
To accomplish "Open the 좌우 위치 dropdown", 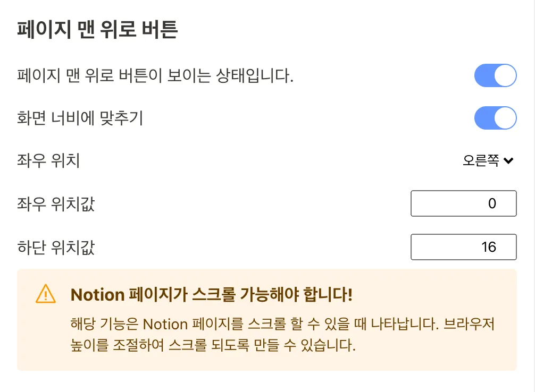I will click(x=488, y=161).
